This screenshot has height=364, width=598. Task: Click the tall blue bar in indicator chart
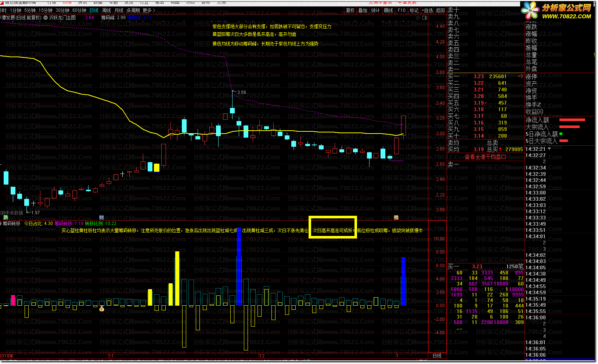pyautogui.click(x=239, y=267)
